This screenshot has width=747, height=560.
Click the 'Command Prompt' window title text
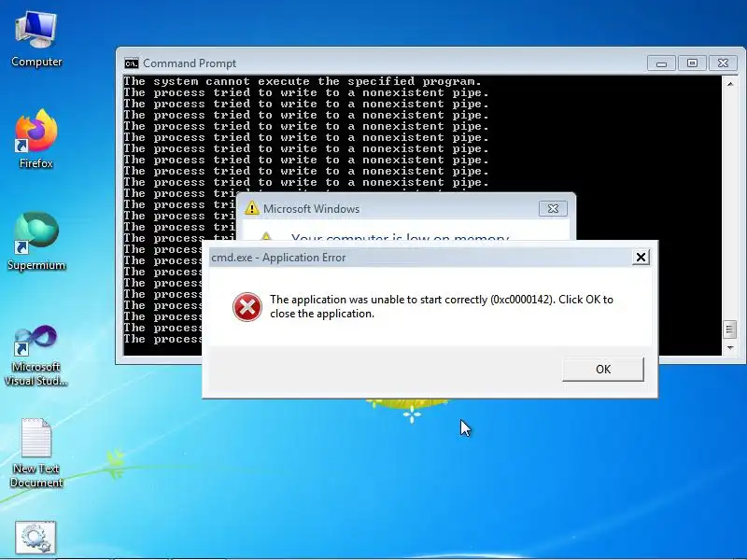[x=190, y=63]
